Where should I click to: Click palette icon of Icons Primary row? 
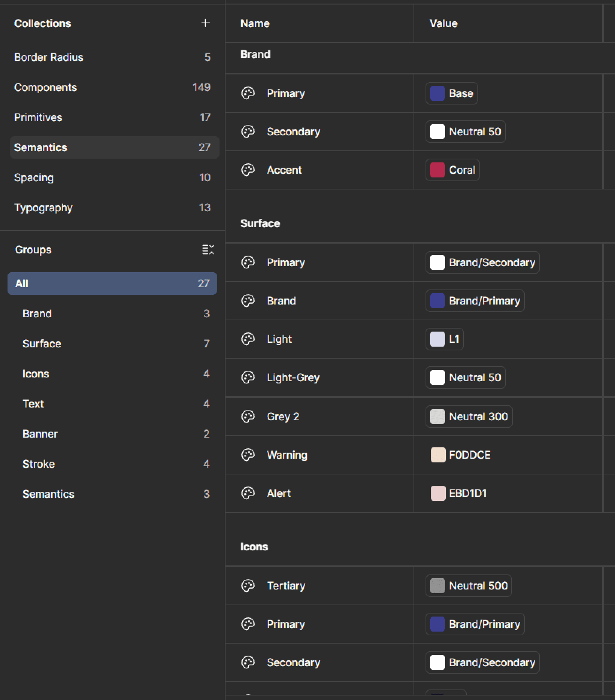pos(248,624)
